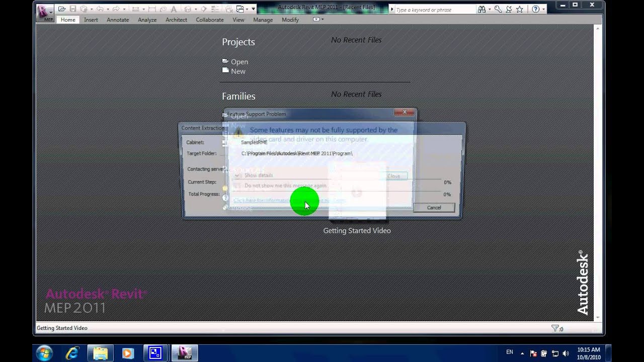Screen dimensions: 644x362
Task: Click the keyword search input field
Action: (435, 10)
